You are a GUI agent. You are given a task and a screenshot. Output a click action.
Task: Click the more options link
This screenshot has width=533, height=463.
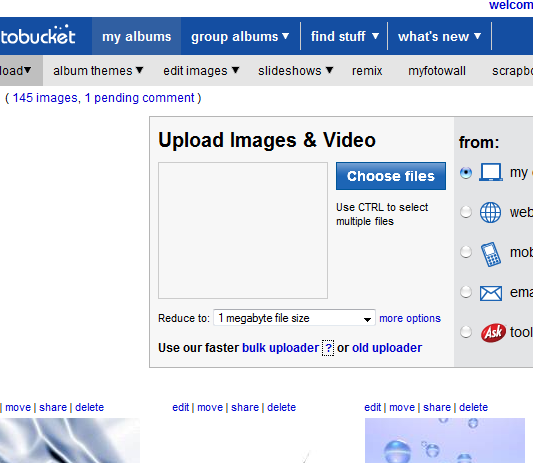(410, 318)
